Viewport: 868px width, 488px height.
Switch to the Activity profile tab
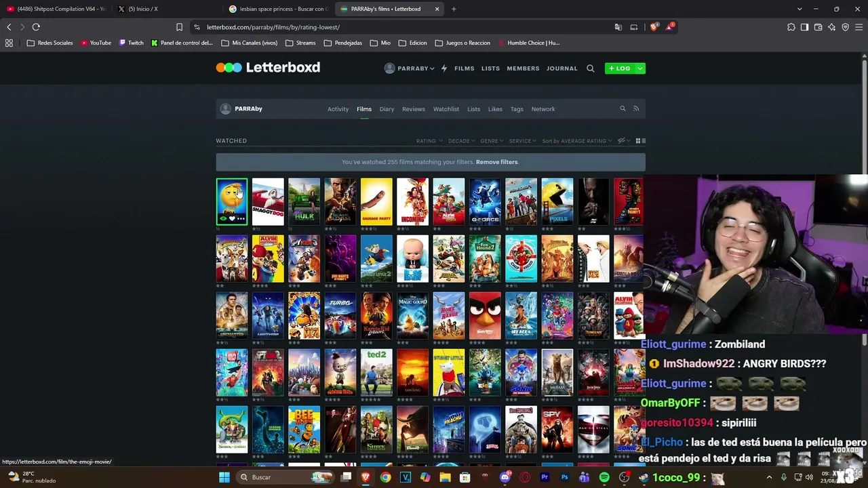[x=338, y=109]
